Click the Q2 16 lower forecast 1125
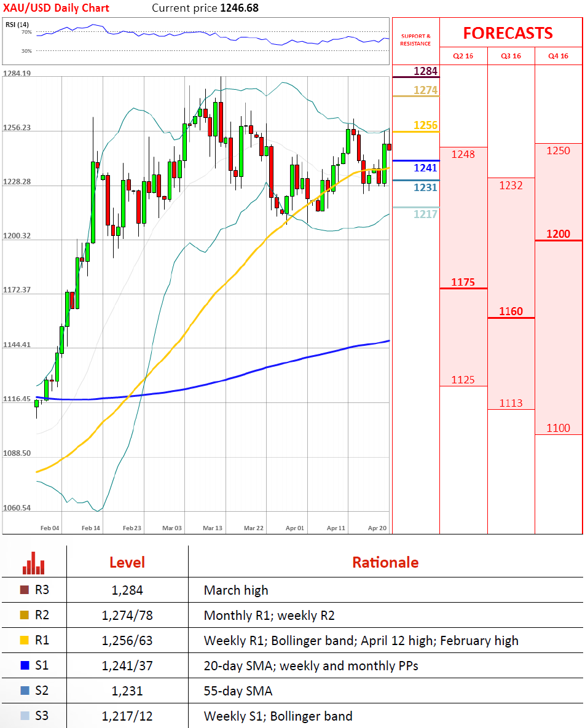This screenshot has height=728, width=585. point(463,380)
